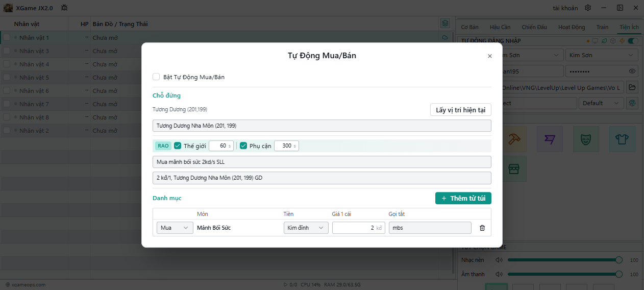The width and height of the screenshot is (644, 290).
Task: Toggle the side panel layout icon
Action: (x=620, y=8)
